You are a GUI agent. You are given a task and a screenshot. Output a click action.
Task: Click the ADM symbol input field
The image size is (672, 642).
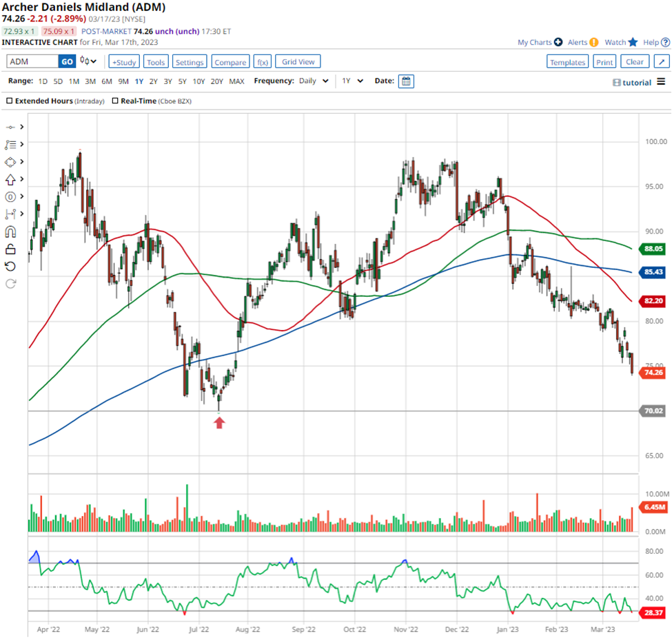pyautogui.click(x=32, y=62)
